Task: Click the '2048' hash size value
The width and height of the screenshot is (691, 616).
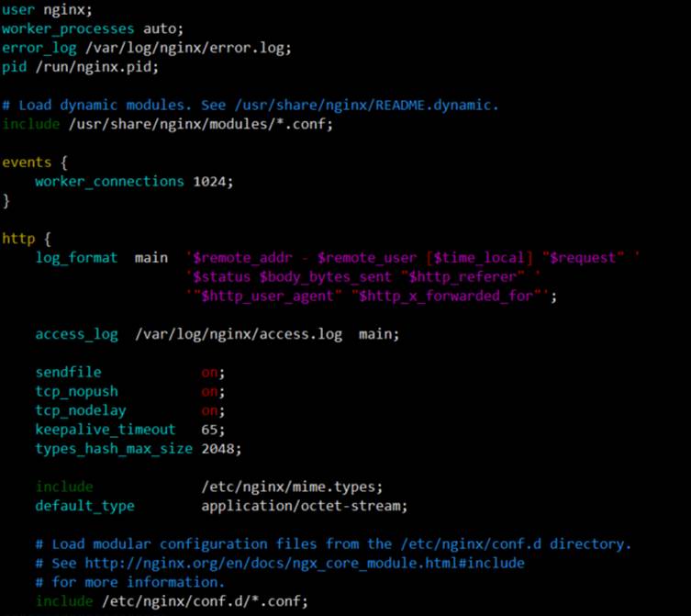Action: tap(217, 449)
